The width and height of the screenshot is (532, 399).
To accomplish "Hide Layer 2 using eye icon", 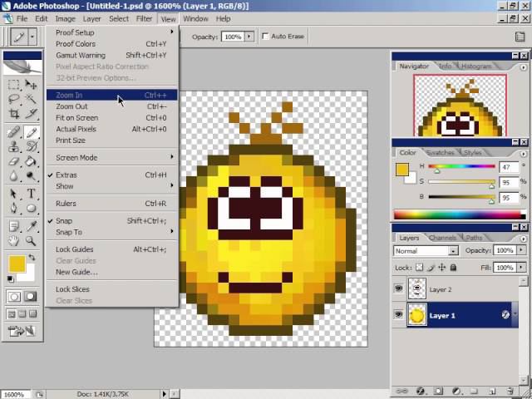I will click(399, 288).
